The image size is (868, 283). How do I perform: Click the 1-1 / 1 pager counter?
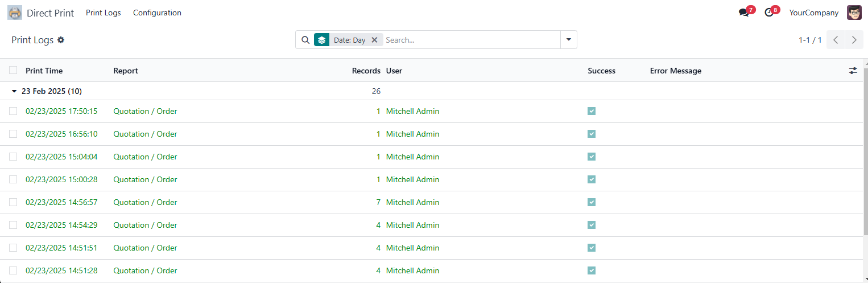810,40
